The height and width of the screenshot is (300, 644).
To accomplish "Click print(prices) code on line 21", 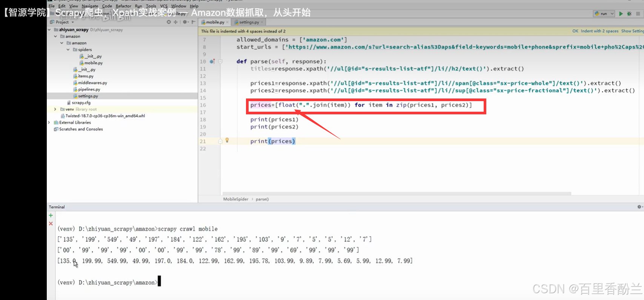I will 273,141.
